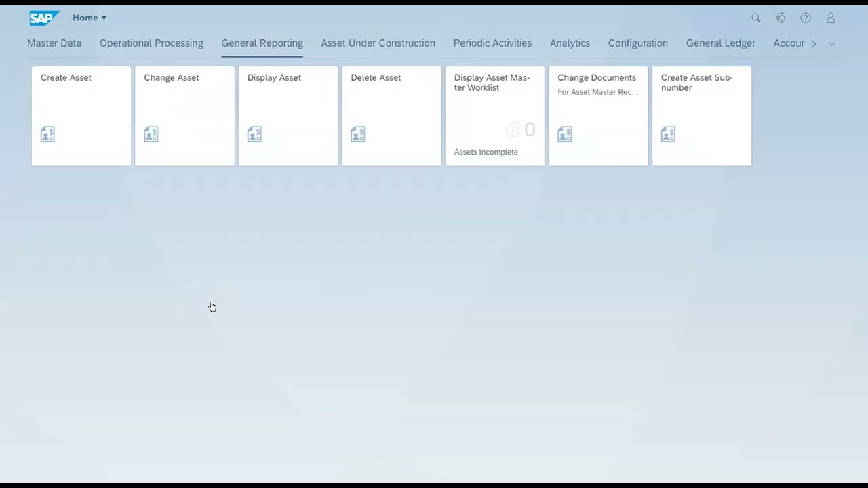Click the Create Asset Sub-number tile title
Screen dimensions: 868x488
pos(697,82)
